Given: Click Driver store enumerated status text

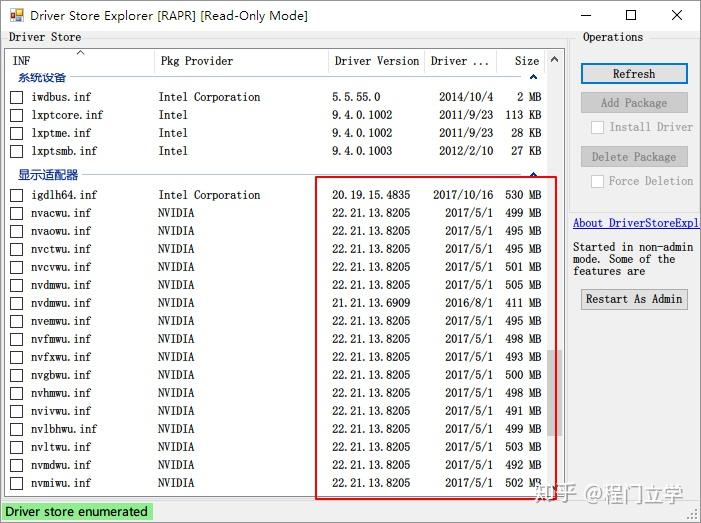Looking at the screenshot, I should pos(76,512).
